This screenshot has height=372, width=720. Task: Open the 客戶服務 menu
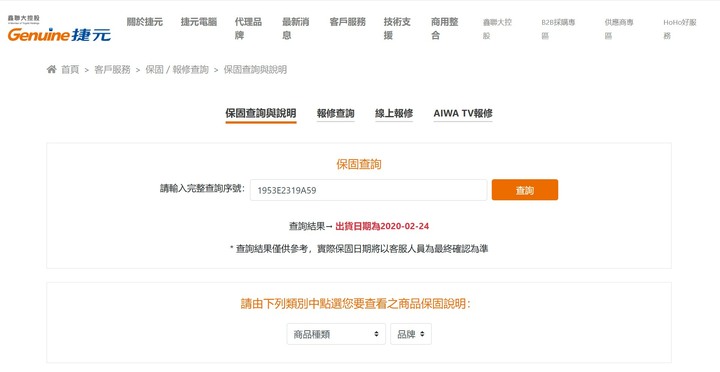click(x=348, y=22)
